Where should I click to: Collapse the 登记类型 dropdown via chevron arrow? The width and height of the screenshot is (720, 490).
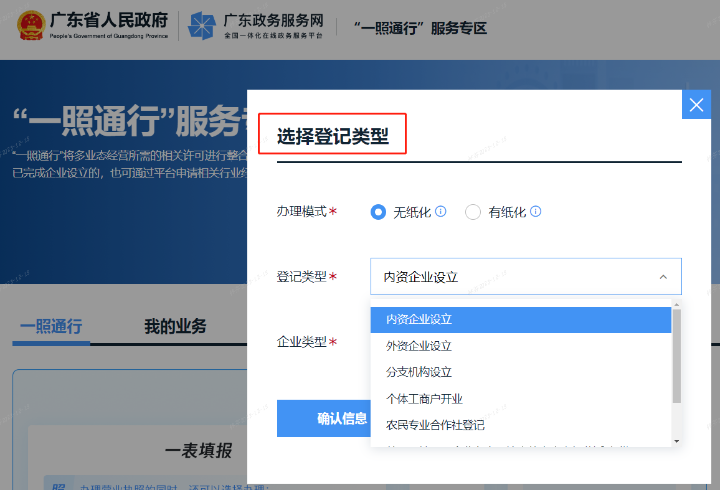point(662,277)
